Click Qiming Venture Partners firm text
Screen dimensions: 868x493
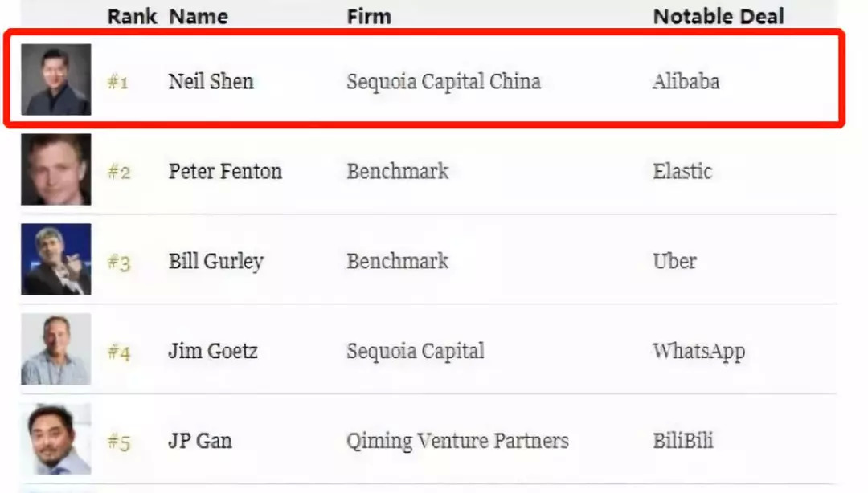coord(457,442)
